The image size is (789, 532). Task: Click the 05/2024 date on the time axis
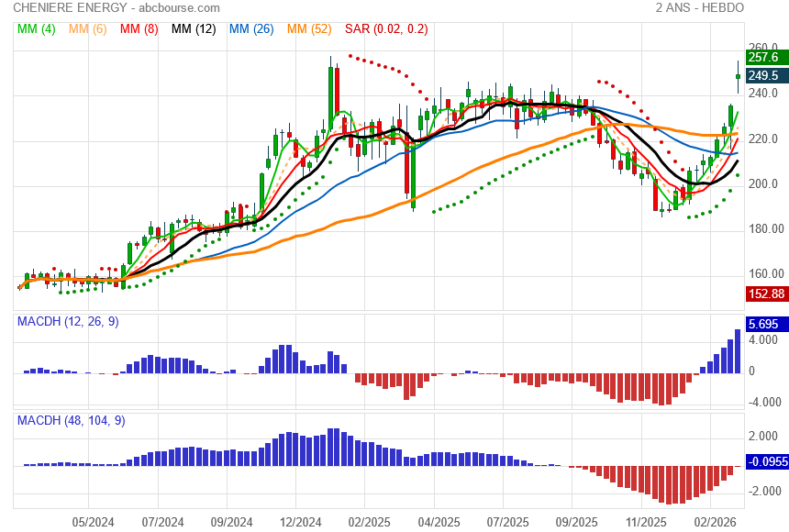pos(93,522)
